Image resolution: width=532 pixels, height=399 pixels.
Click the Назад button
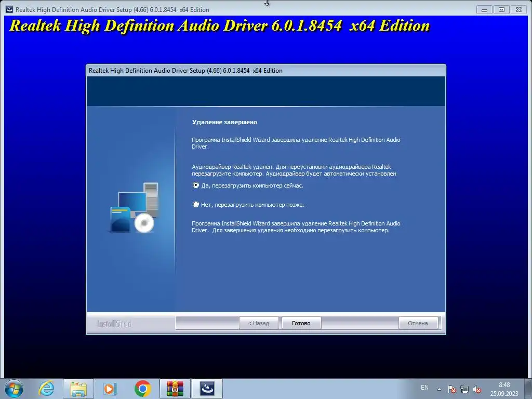(259, 323)
